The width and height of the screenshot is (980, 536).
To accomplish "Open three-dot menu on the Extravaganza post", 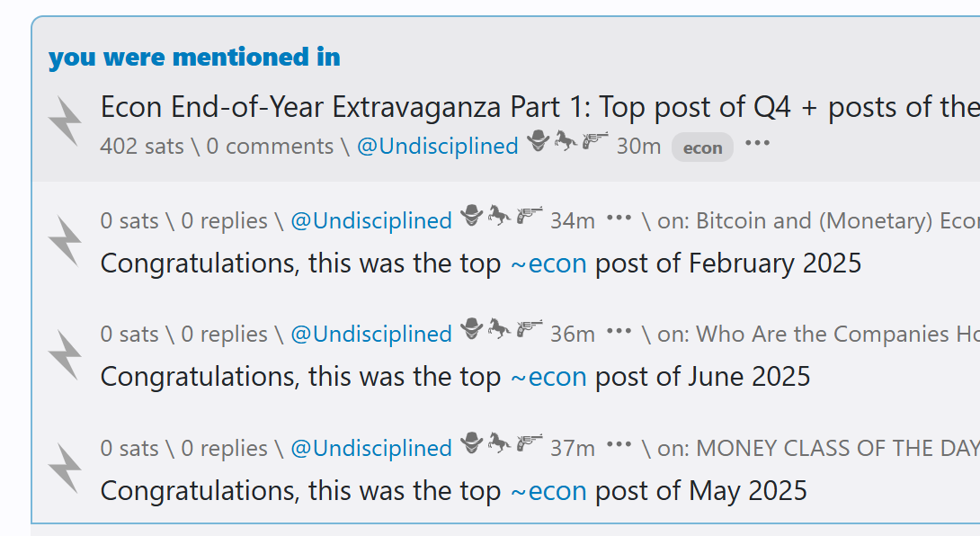I will click(x=757, y=144).
